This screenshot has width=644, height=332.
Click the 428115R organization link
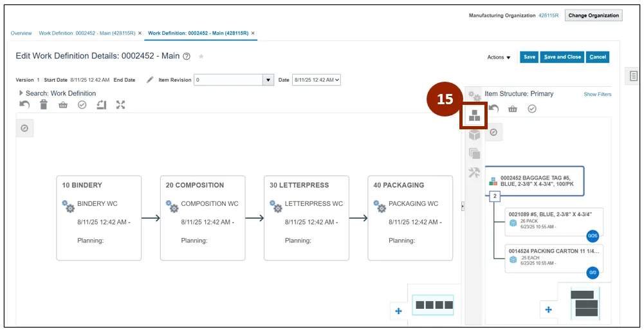coord(549,15)
